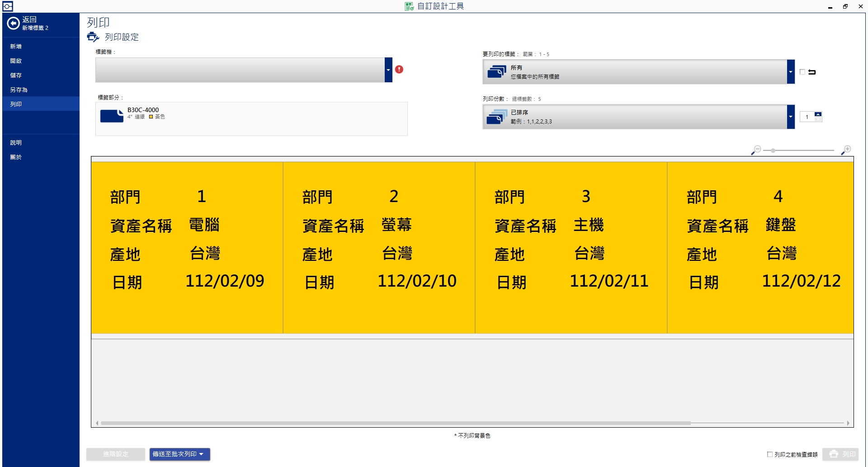Click the yellow 黃色 color swatch
This screenshot has width=868, height=467.
[x=151, y=117]
